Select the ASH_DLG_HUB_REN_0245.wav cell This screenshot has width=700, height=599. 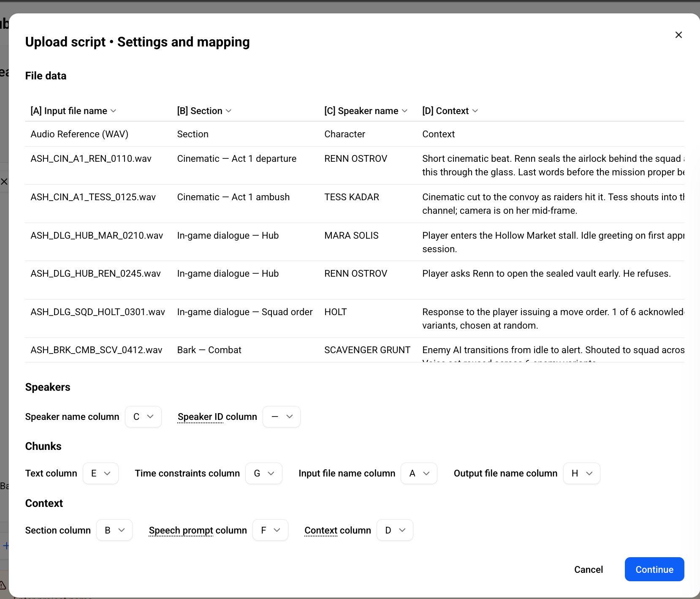pos(95,273)
